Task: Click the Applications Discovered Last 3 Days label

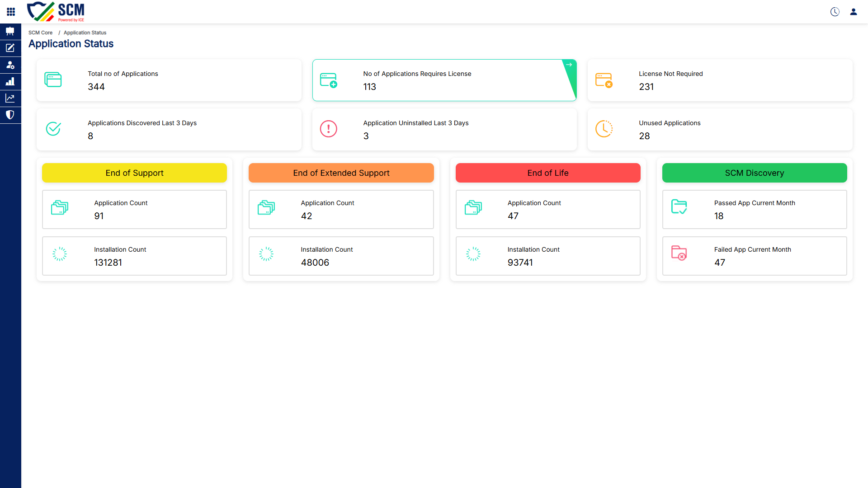Action: [x=142, y=123]
